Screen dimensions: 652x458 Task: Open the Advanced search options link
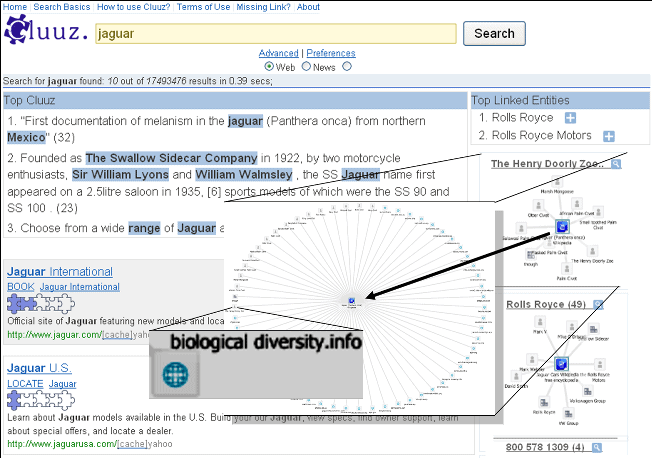tap(278, 53)
